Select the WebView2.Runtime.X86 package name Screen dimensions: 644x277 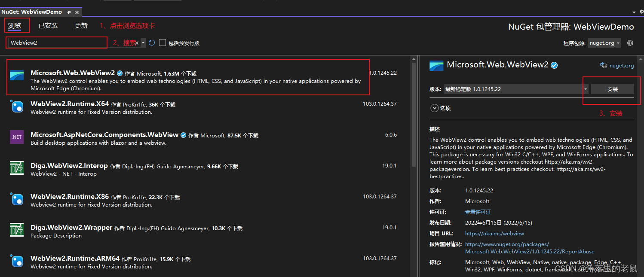pos(70,197)
